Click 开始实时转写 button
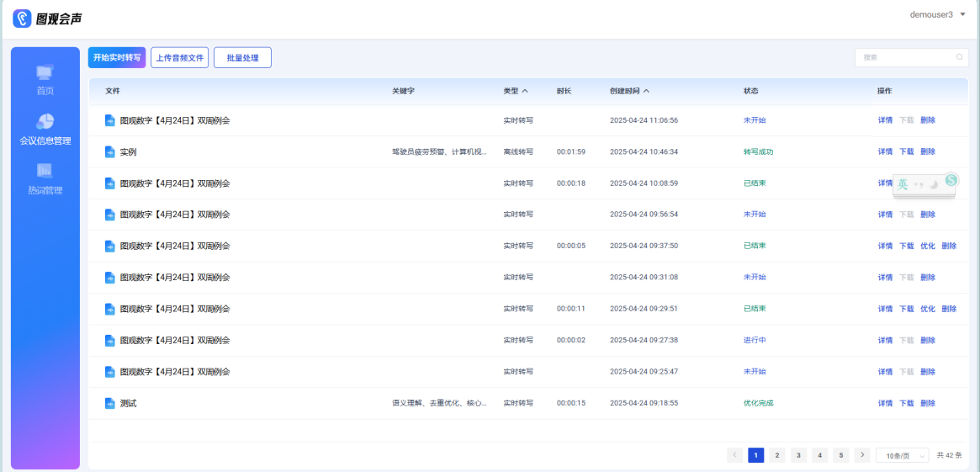Screen dimensions: 980x472 [x=117, y=57]
